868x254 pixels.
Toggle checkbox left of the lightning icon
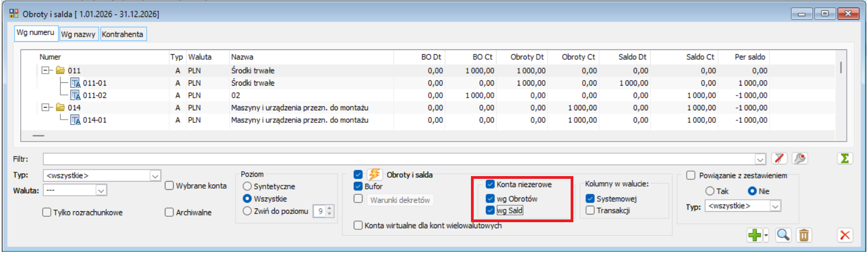358,174
